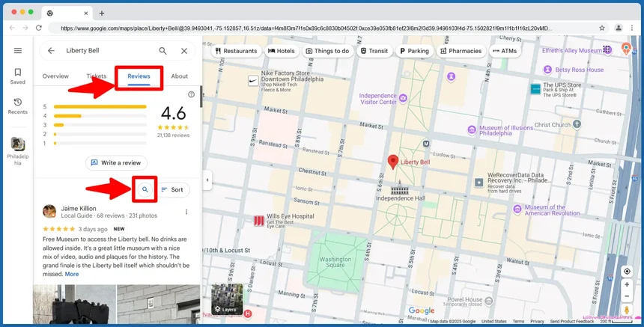Select the Pharmacies filter chip
Screen dimensions: 644x327
pos(461,51)
